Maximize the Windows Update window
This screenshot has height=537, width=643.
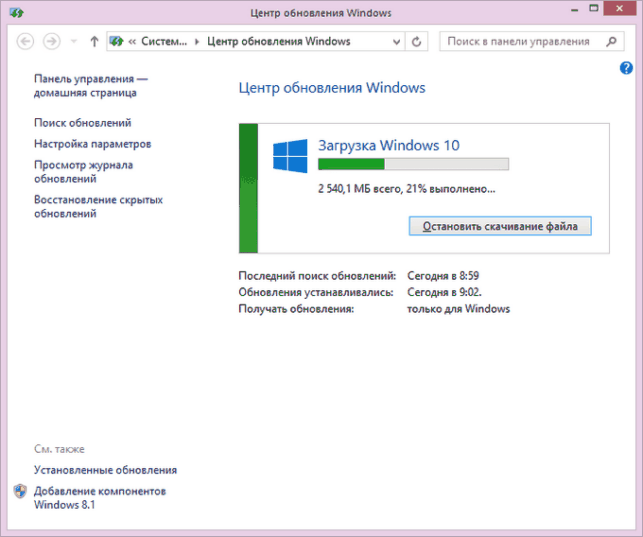(x=593, y=8)
